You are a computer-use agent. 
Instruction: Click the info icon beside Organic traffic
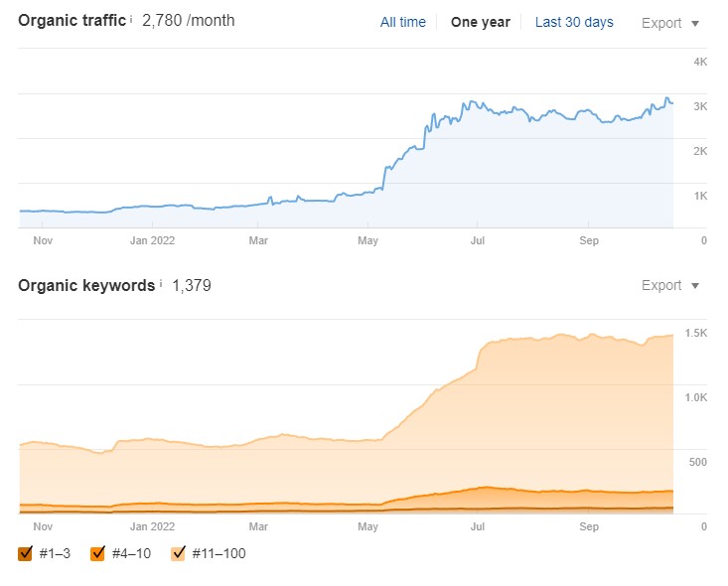(132, 19)
